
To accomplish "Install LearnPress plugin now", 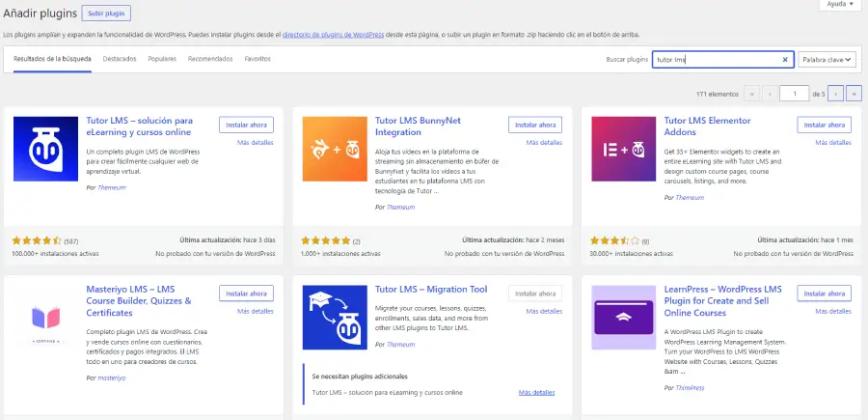I will point(825,294).
